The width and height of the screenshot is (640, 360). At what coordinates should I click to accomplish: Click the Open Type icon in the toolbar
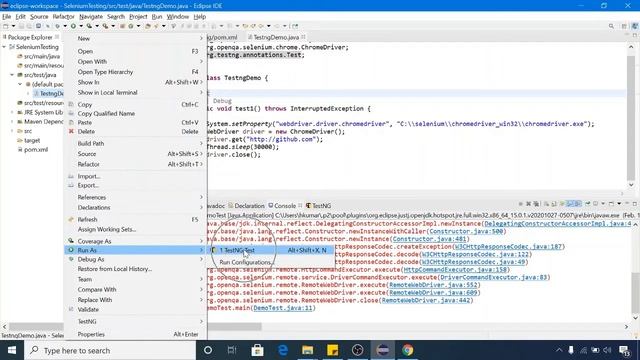[148, 26]
